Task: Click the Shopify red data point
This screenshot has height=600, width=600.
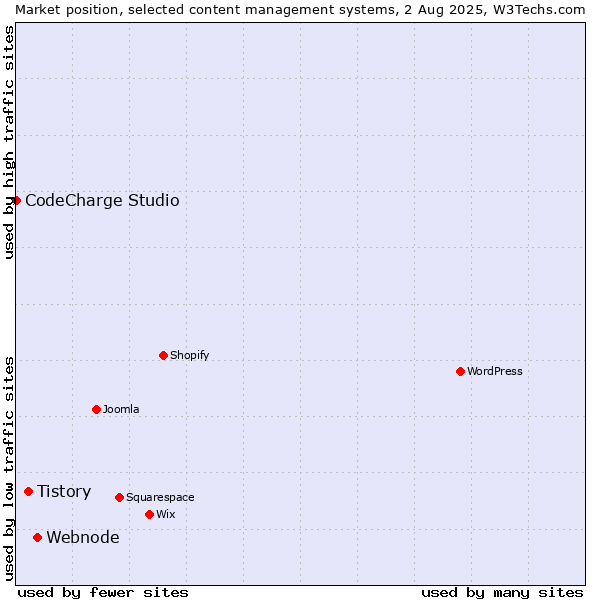Action: (x=163, y=355)
